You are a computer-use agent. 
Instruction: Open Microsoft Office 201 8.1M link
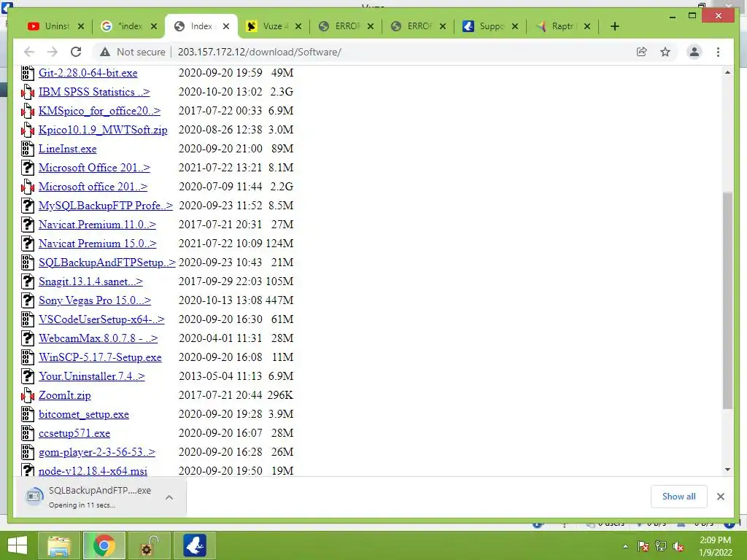(94, 168)
